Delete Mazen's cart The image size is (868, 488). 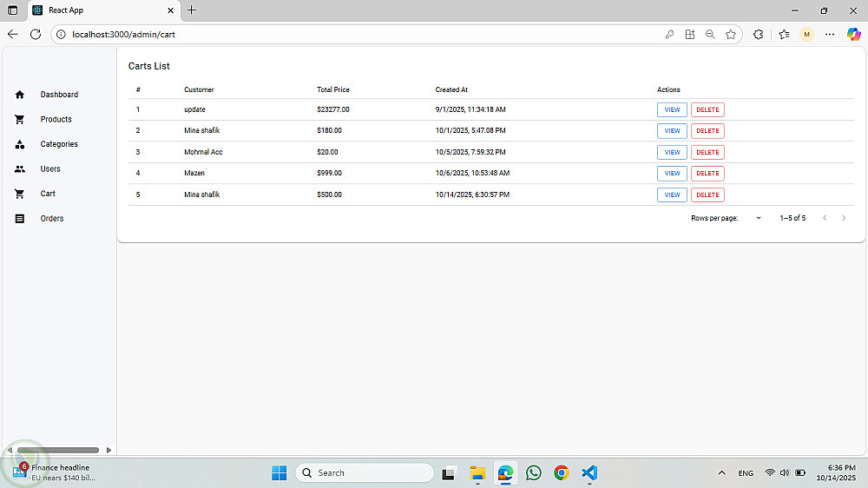tap(707, 174)
